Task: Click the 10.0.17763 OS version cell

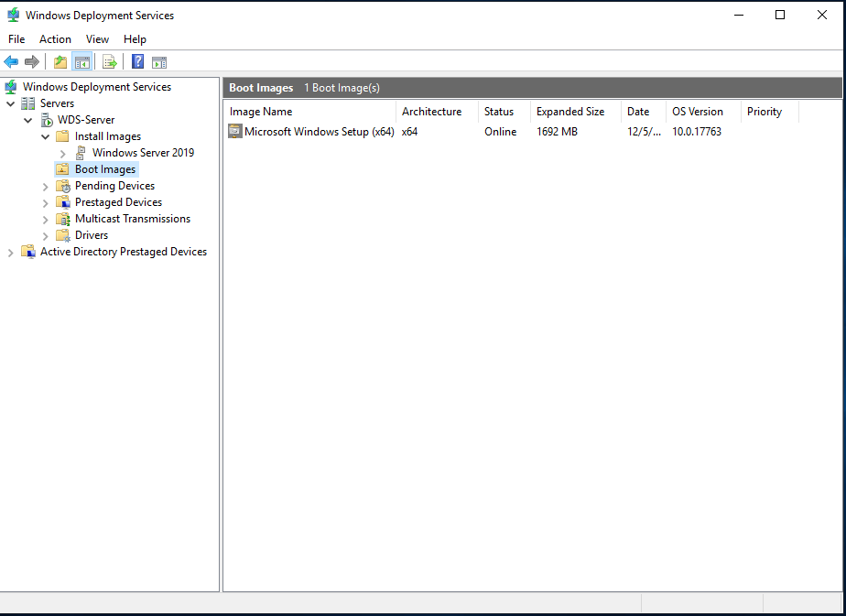Action: coord(697,132)
